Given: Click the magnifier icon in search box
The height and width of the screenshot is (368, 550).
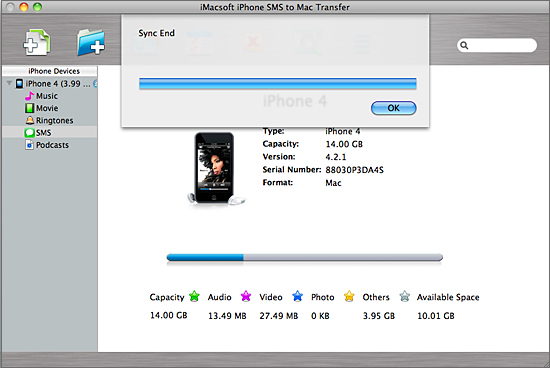Looking at the screenshot, I should 464,45.
